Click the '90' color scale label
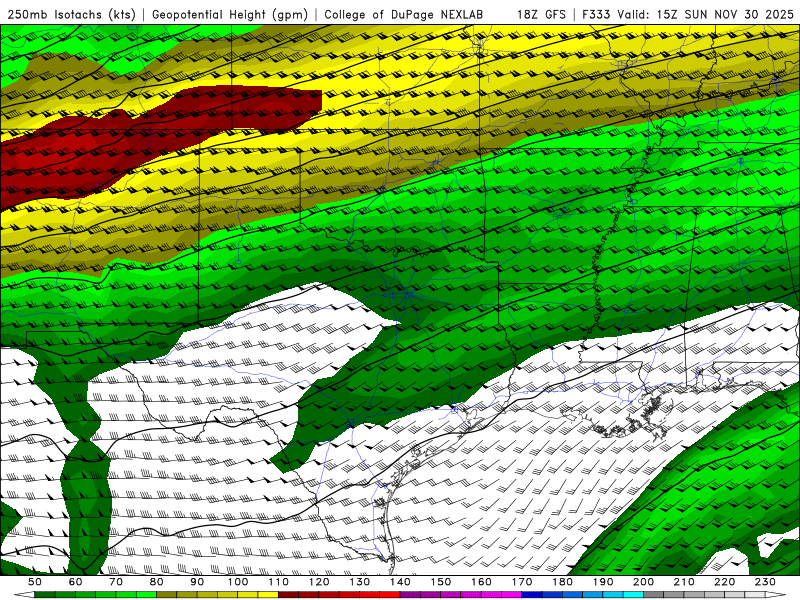This screenshot has width=800, height=600. pyautogui.click(x=197, y=582)
